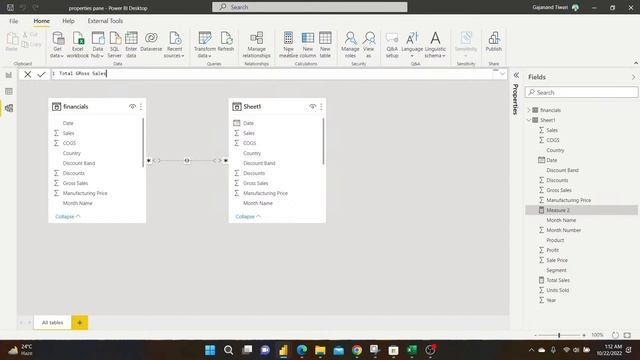Viewport: 640px width, 360px height.
Task: Collapse the financials table card
Action: [x=68, y=216]
